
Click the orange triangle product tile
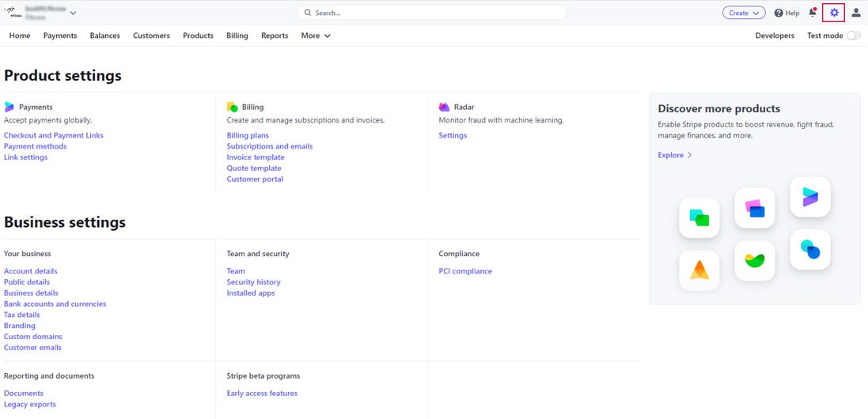click(699, 270)
